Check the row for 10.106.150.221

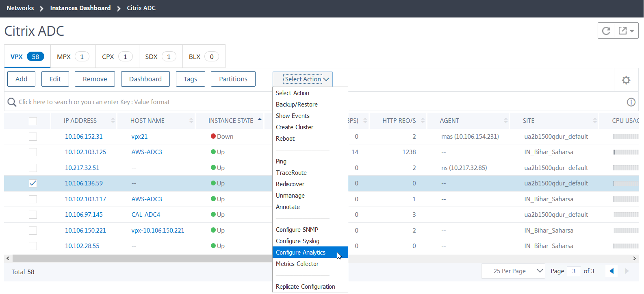pos(33,231)
